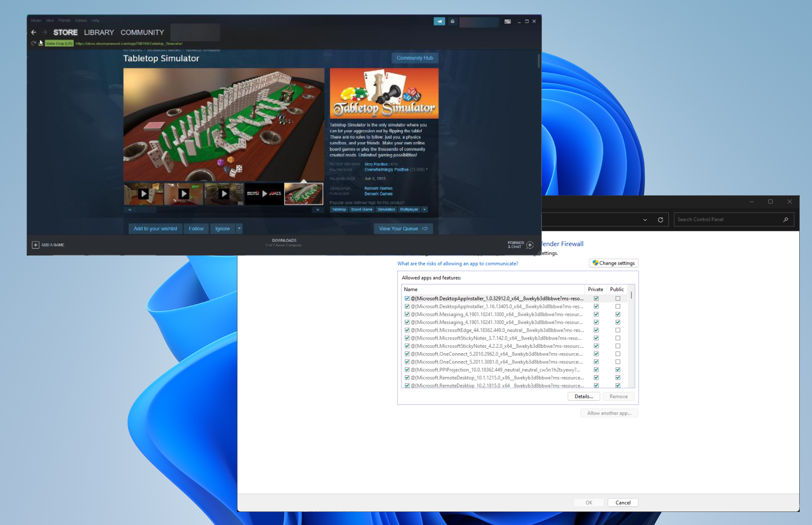Cancel the Allowed apps dialog
The image size is (812, 525).
click(x=623, y=502)
